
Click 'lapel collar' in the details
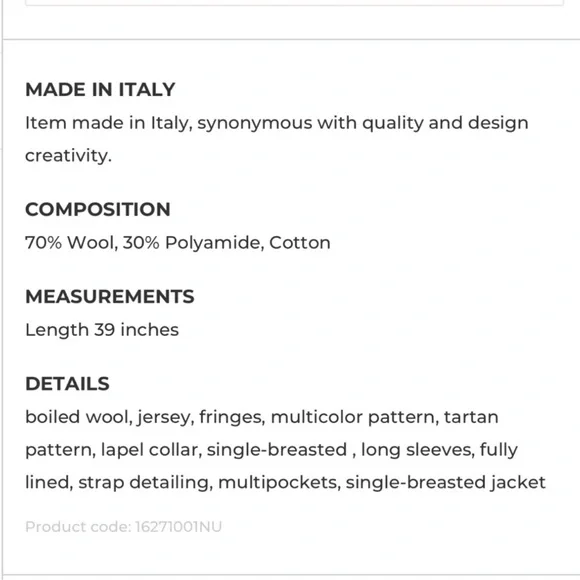[151, 450]
